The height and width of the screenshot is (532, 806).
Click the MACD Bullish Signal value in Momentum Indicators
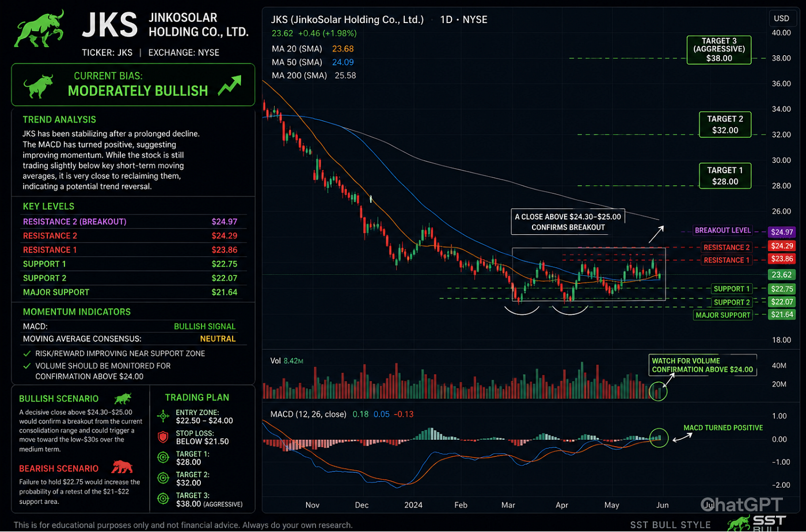click(x=204, y=326)
